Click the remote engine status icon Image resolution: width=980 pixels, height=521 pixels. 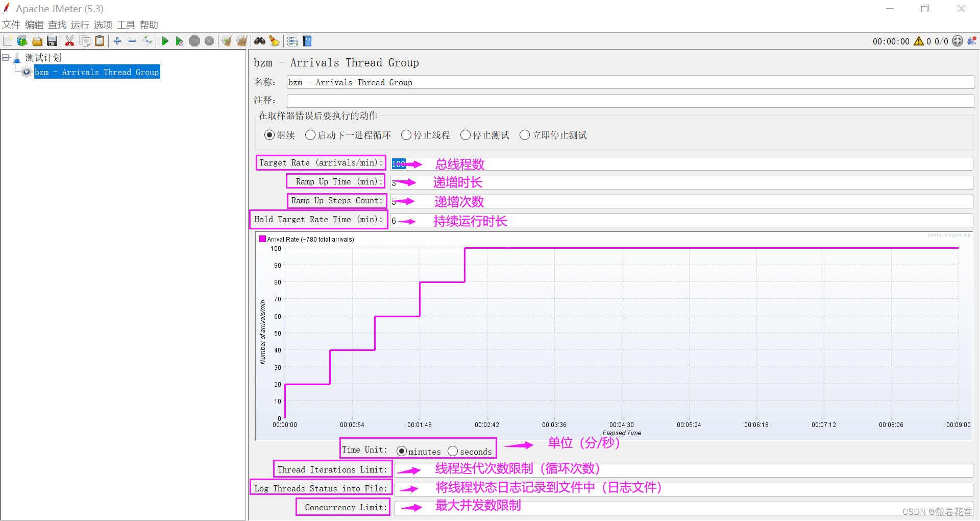[958, 41]
